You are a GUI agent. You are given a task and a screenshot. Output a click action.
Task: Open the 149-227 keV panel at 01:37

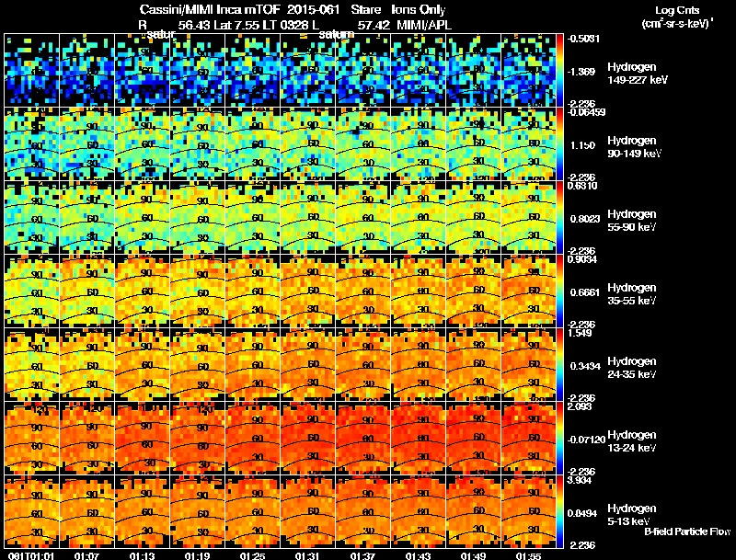362,71
